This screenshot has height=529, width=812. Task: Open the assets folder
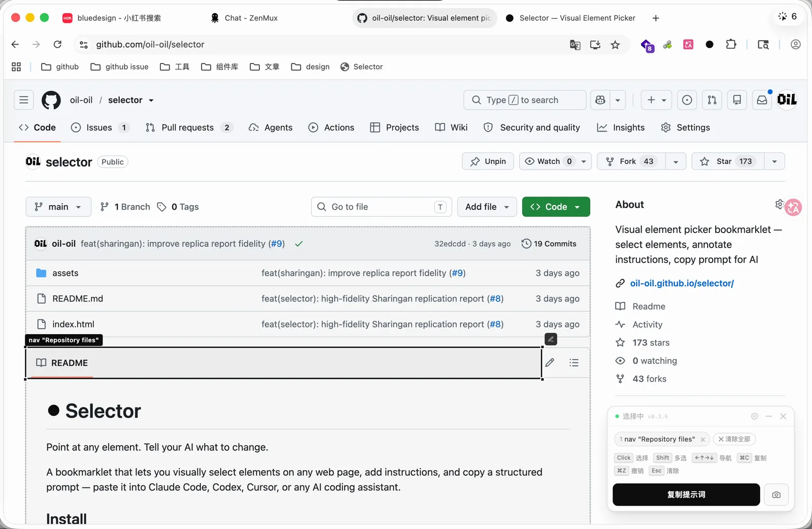[x=65, y=273]
